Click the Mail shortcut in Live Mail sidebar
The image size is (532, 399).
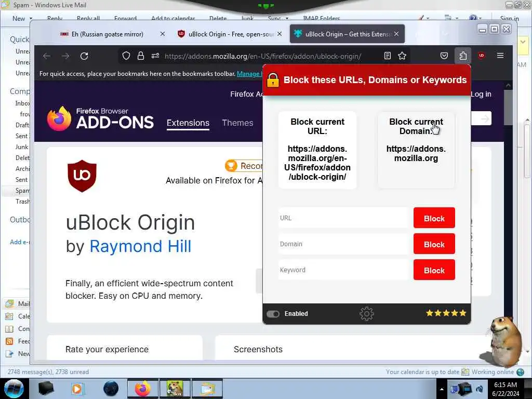click(x=18, y=303)
